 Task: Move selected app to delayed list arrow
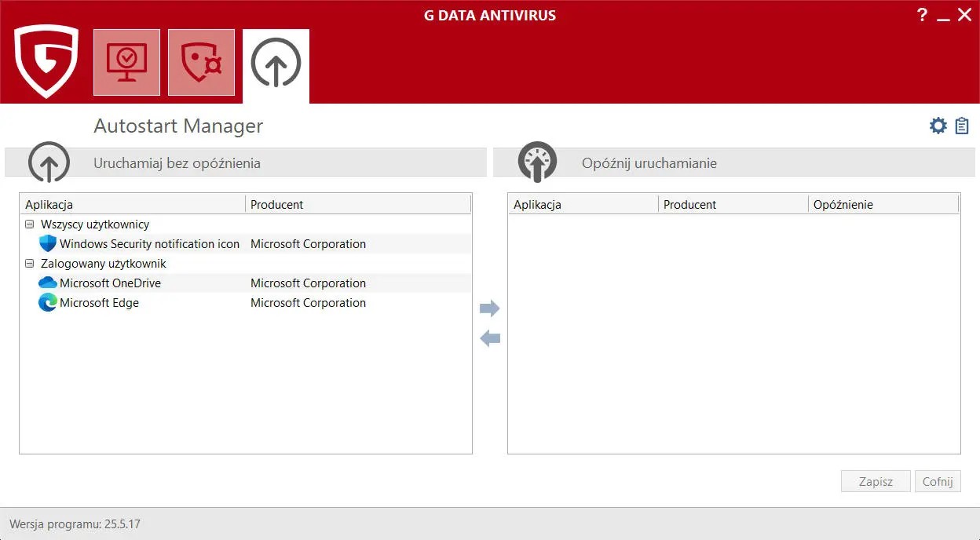tap(490, 308)
